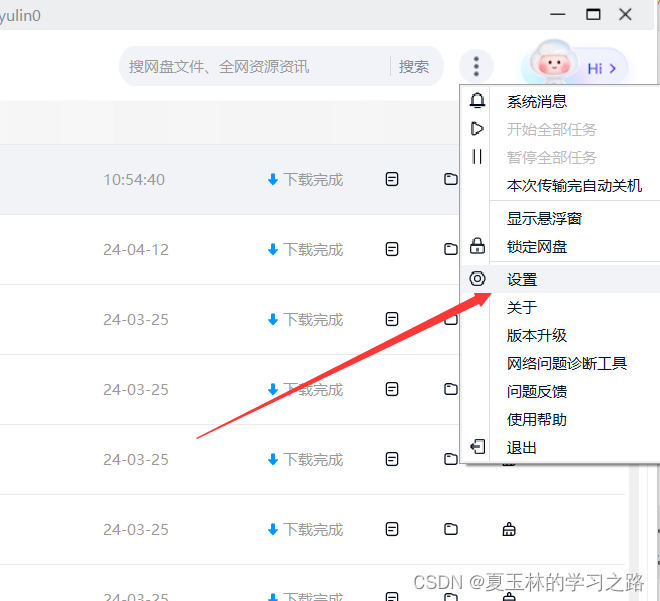Open the three-dot more options menu

coord(476,66)
